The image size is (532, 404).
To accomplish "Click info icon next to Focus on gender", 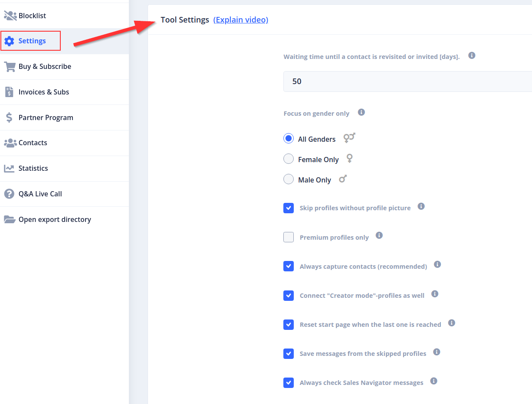I will coord(361,113).
